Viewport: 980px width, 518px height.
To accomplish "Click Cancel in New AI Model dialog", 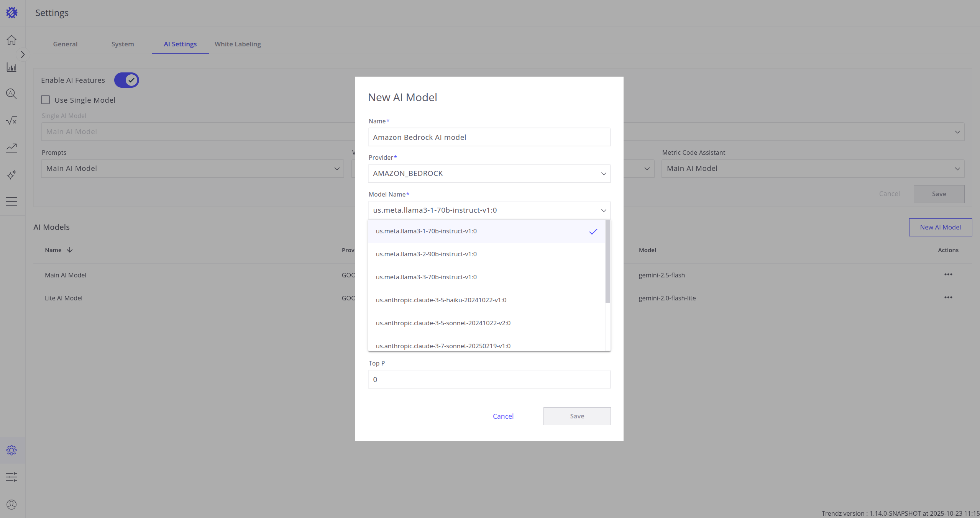I will coord(503,416).
